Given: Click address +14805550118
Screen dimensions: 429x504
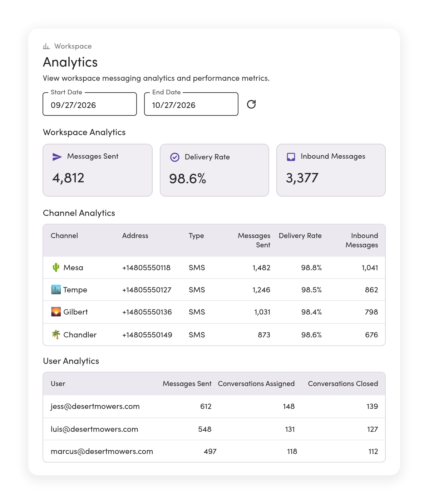Looking at the screenshot, I should (146, 267).
